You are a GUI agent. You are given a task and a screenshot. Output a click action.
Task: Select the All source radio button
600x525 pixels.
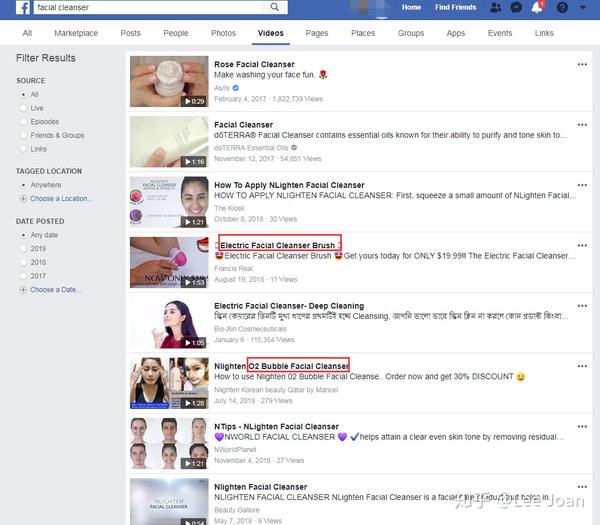point(23,94)
